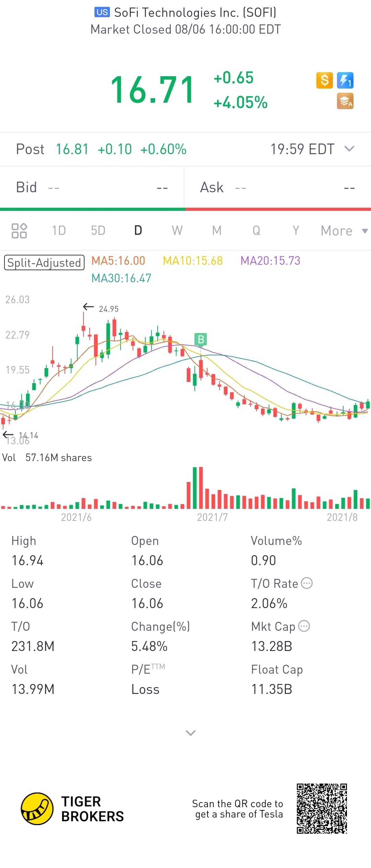Tap the +4.05% change value

coord(240,102)
